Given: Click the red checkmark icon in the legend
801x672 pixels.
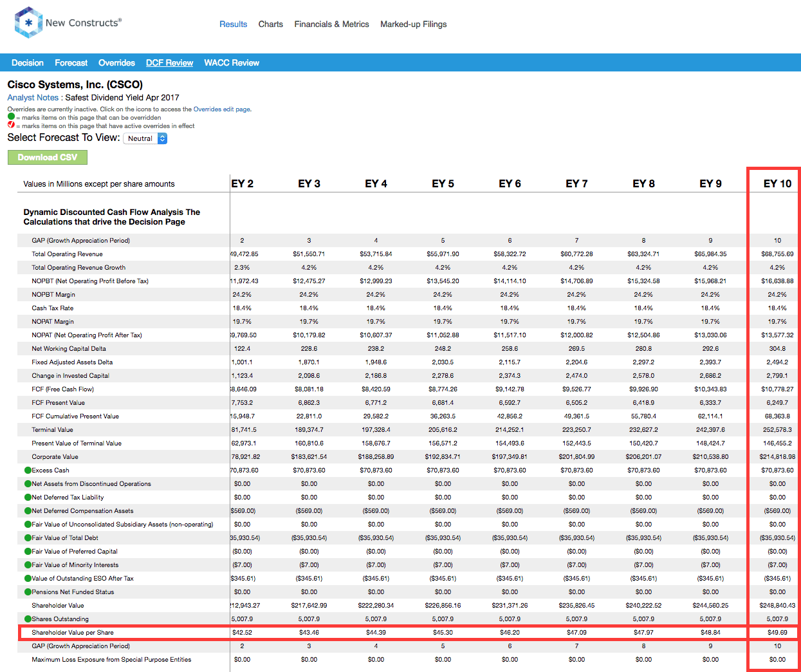Looking at the screenshot, I should (x=11, y=125).
